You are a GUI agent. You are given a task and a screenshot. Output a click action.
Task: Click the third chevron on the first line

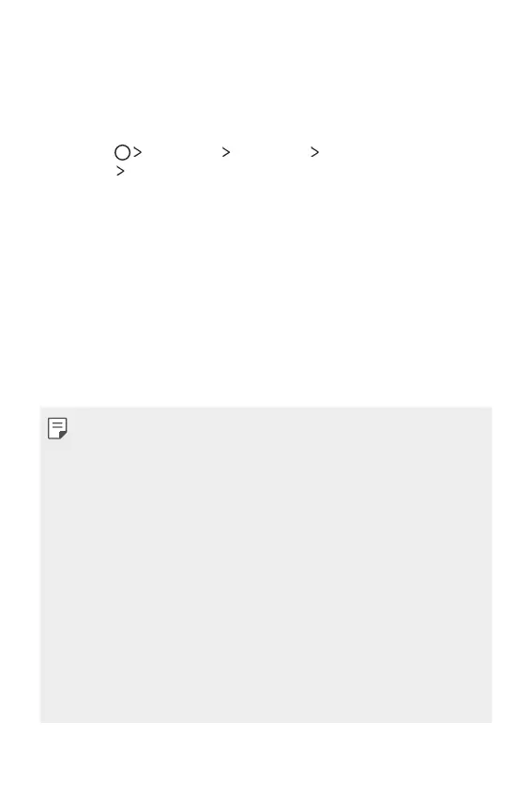point(315,152)
